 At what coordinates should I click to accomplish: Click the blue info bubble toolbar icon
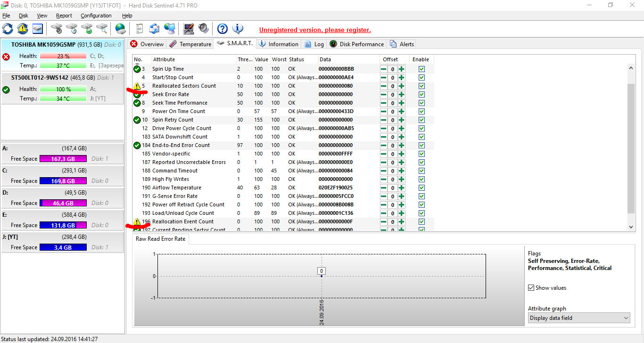pos(238,29)
